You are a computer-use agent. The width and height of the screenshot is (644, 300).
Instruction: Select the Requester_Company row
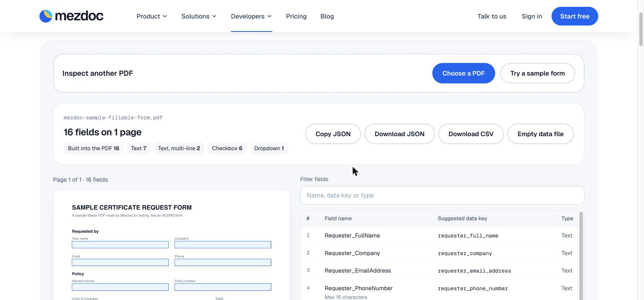439,253
